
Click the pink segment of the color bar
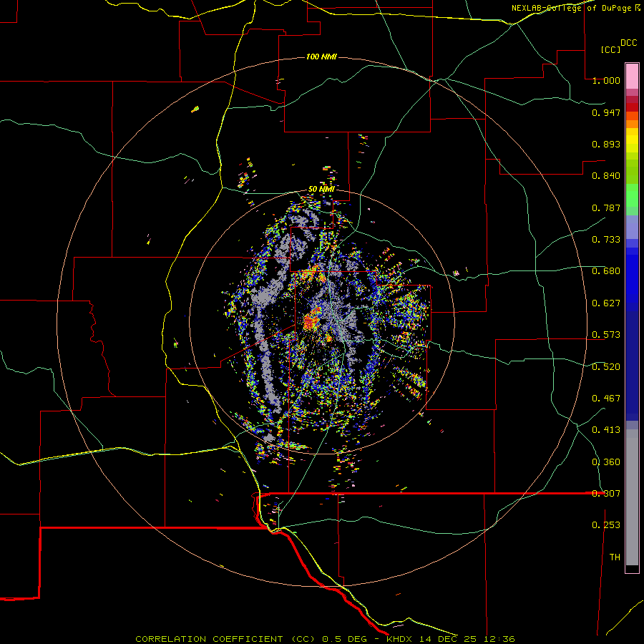click(632, 77)
